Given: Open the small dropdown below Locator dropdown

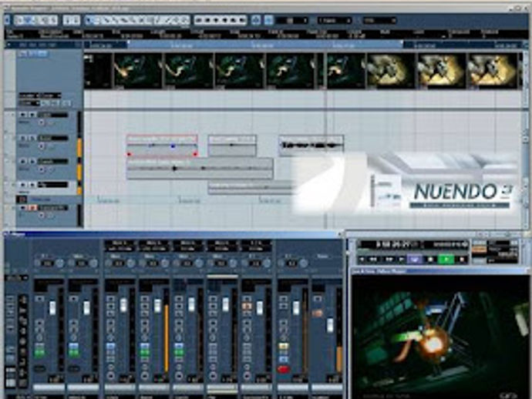Looking at the screenshot, I should 29,103.
